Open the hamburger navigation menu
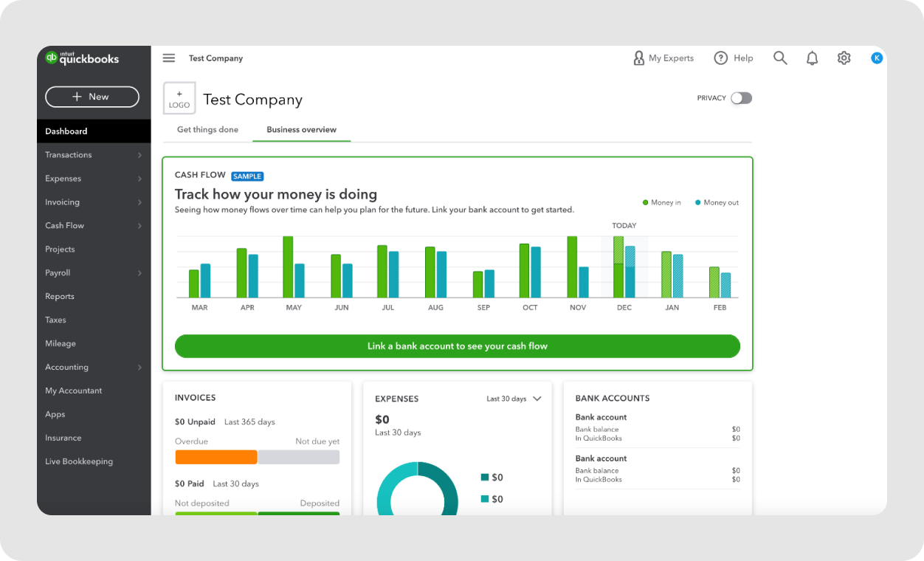The image size is (924, 561). coord(168,58)
